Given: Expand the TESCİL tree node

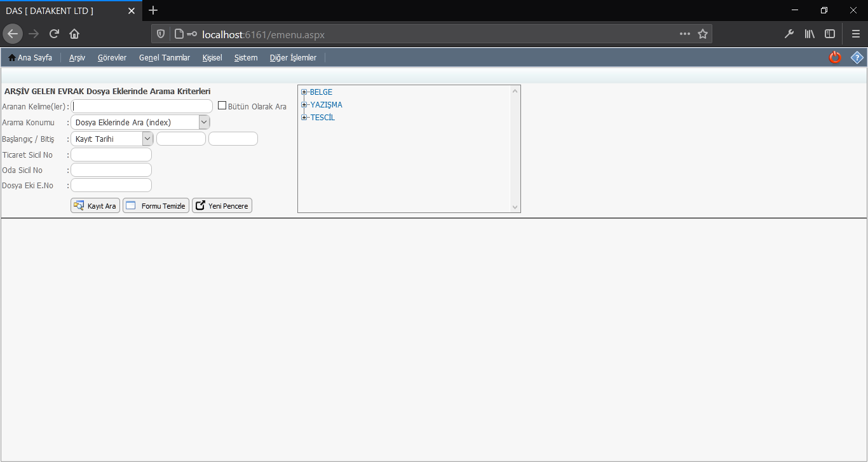Looking at the screenshot, I should click(304, 118).
